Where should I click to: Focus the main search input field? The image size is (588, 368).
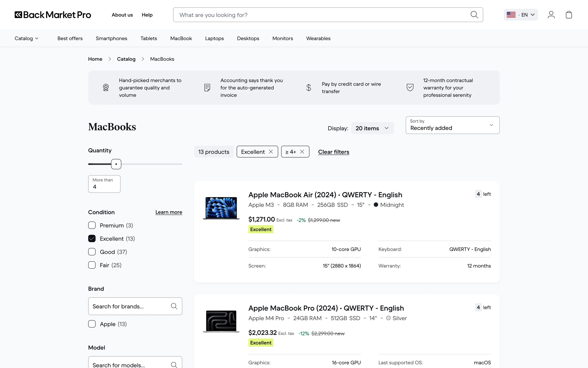[x=328, y=15]
